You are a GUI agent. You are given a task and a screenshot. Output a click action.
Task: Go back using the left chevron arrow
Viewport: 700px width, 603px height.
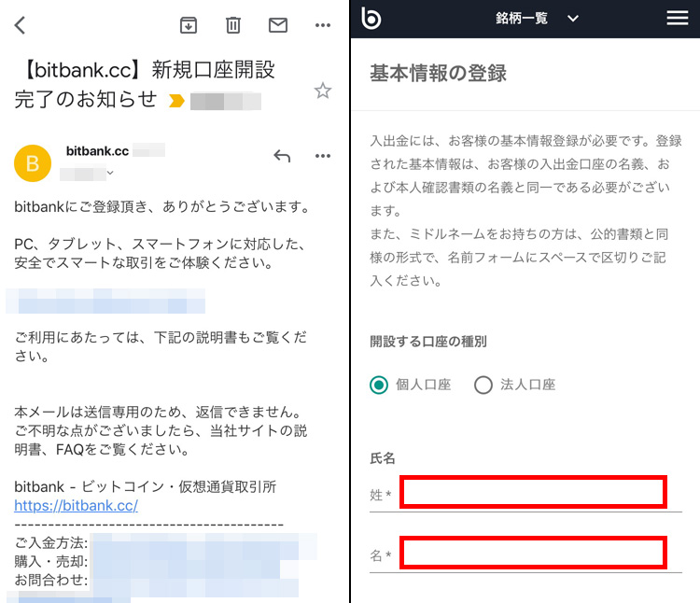(21, 25)
